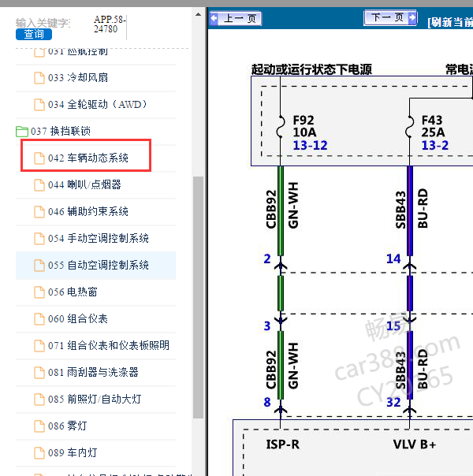
Task: Click fuse label F92 10A
Action: [304, 126]
